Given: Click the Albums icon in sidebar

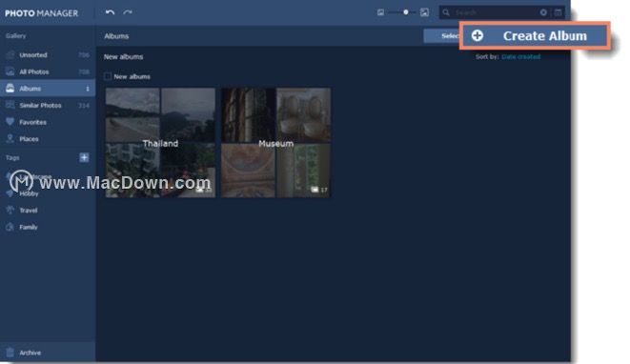Looking at the screenshot, I should [10, 89].
